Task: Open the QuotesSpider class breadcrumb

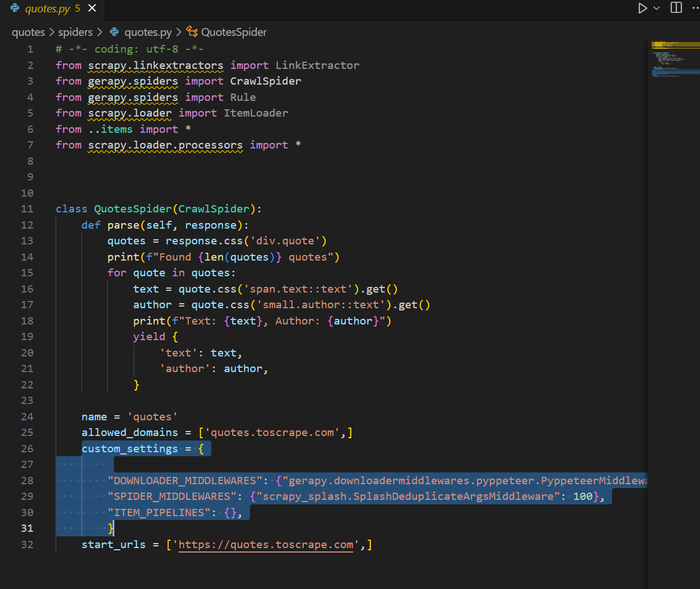Action: pos(234,32)
